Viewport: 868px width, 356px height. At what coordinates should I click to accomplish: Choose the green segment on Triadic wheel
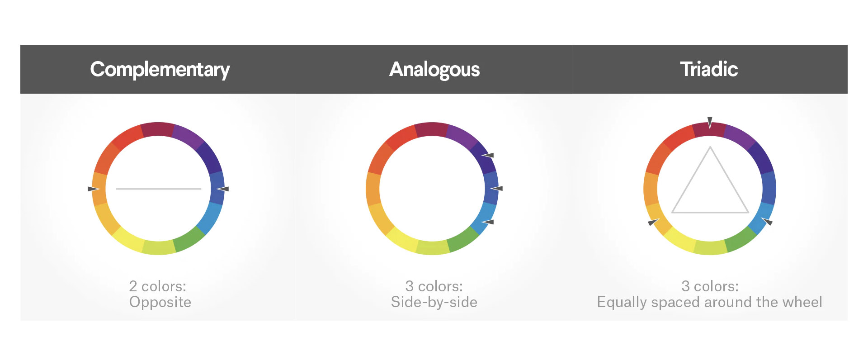[741, 240]
